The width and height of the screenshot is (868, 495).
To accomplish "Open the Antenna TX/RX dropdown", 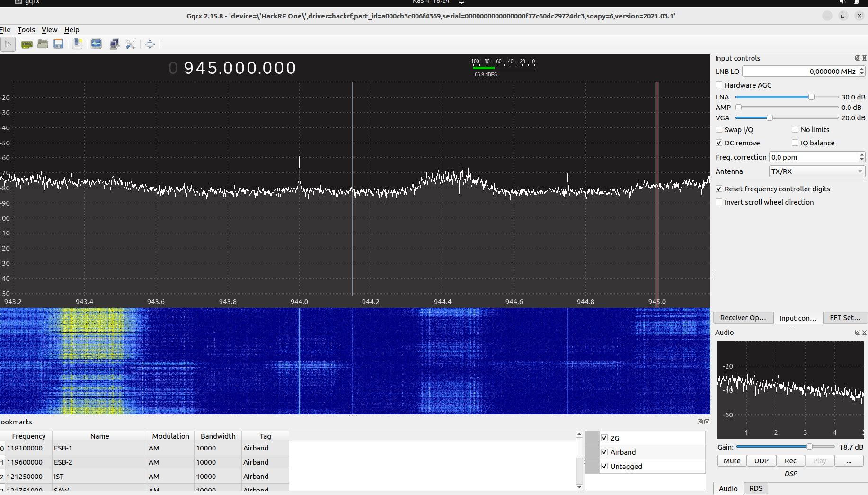I will 817,171.
